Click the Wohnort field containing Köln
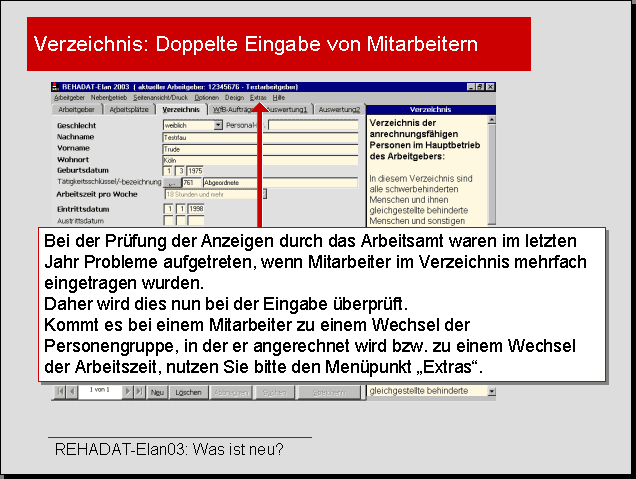 click(x=260, y=159)
